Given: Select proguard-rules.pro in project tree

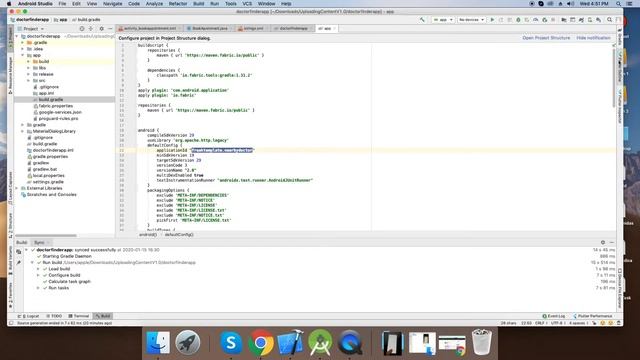Looking at the screenshot, I should (58, 118).
